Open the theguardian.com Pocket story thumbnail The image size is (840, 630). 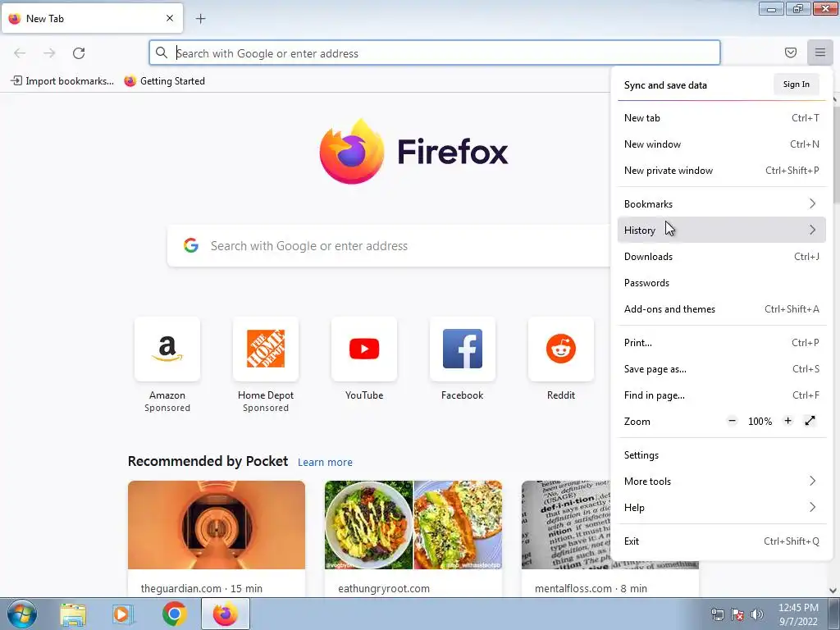coord(217,525)
